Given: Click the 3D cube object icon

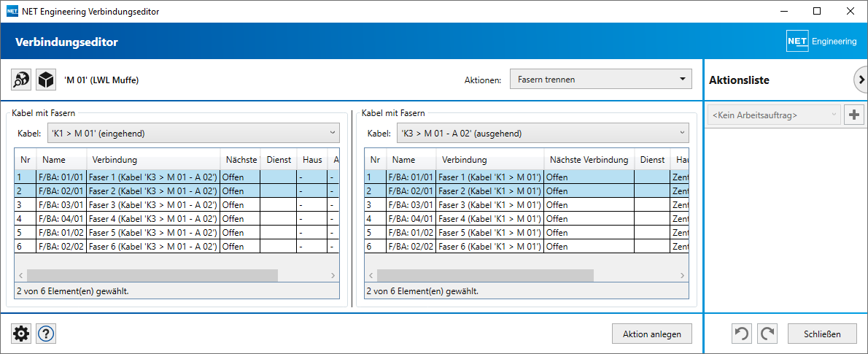Looking at the screenshot, I should click(x=45, y=80).
